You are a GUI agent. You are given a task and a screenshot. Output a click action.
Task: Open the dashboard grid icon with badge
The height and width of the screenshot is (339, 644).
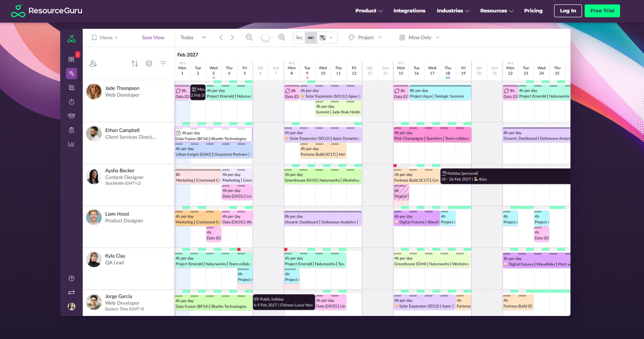pos(71,59)
